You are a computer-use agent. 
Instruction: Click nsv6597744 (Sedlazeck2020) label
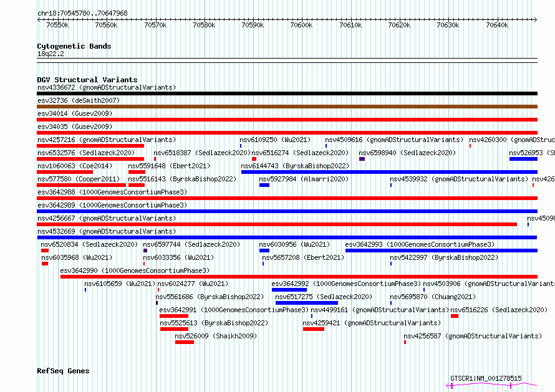point(191,244)
